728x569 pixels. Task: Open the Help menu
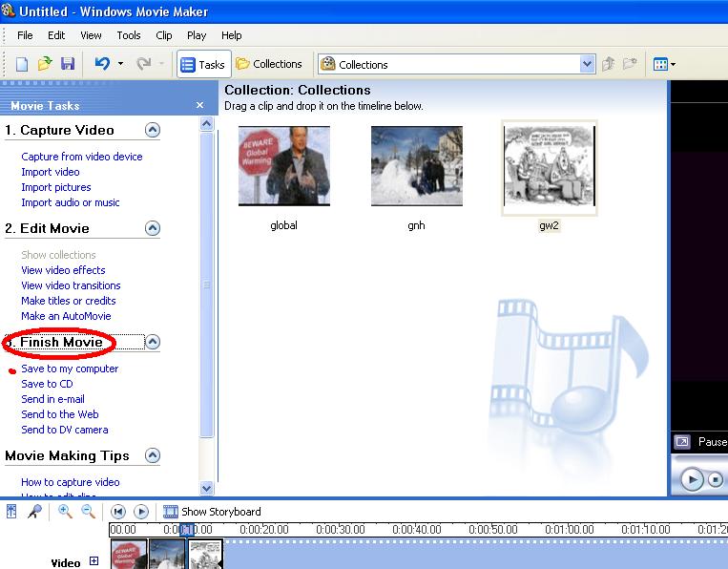pos(231,35)
